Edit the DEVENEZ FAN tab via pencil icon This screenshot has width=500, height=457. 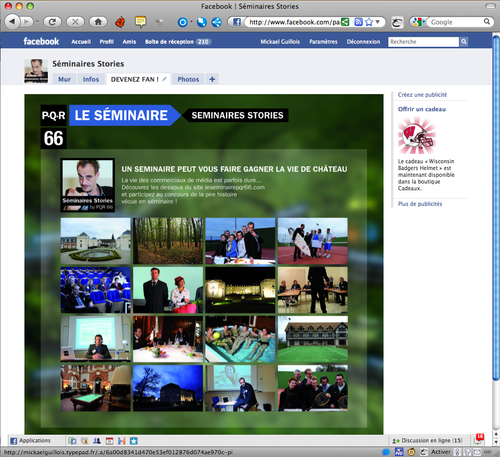point(164,79)
